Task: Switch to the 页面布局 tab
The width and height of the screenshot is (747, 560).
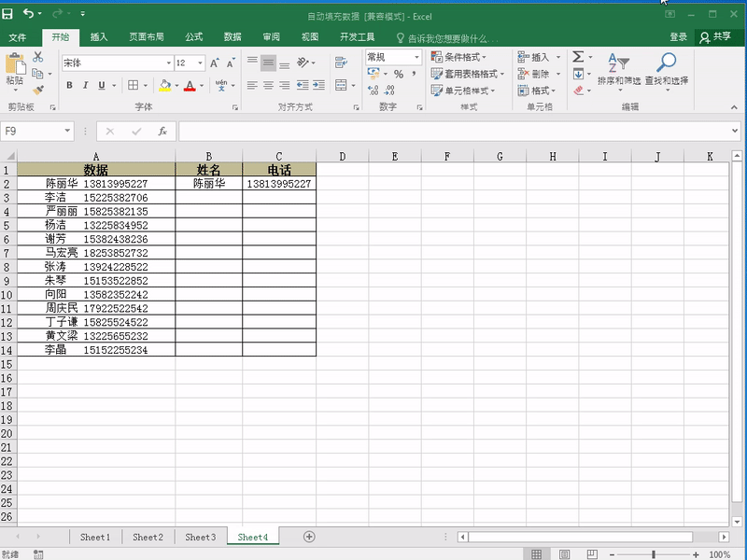Action: point(147,37)
